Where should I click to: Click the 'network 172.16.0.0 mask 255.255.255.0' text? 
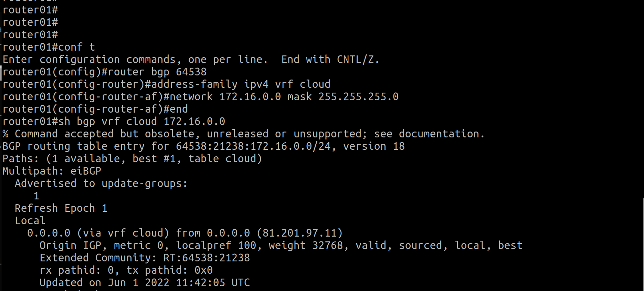coord(284,96)
